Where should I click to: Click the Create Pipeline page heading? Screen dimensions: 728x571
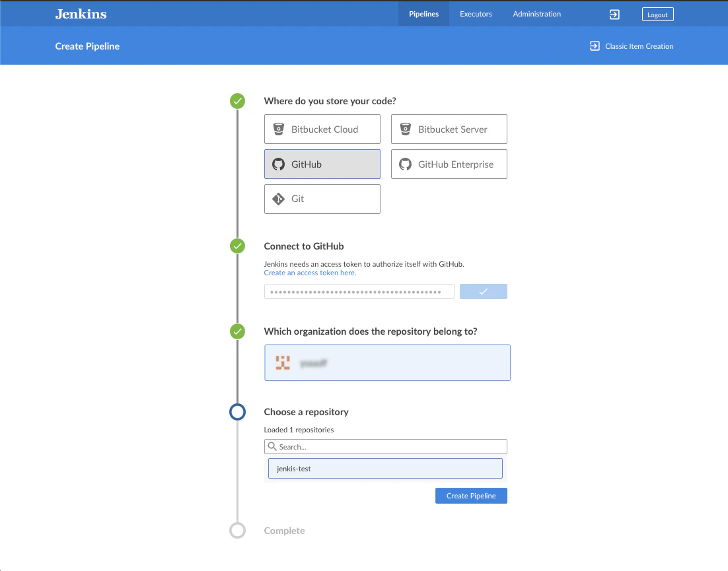(x=87, y=46)
